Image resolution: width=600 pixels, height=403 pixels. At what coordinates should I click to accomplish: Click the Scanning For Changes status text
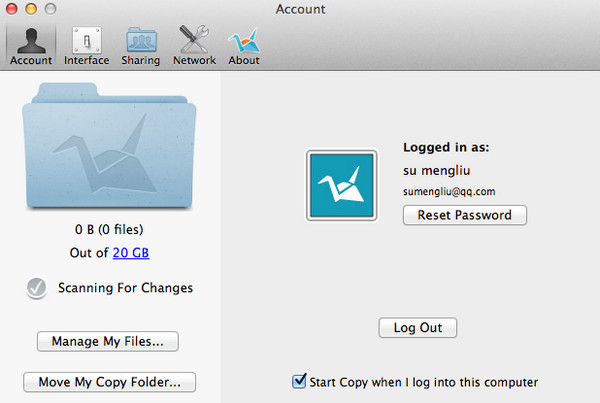tap(126, 288)
